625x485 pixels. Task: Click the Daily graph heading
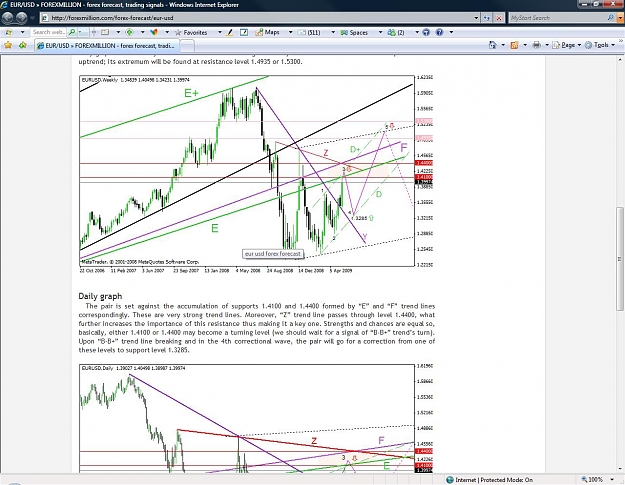100,296
